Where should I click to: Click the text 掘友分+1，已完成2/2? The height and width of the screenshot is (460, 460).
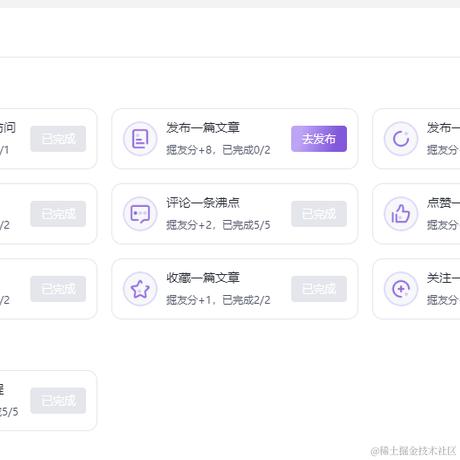[x=218, y=300]
